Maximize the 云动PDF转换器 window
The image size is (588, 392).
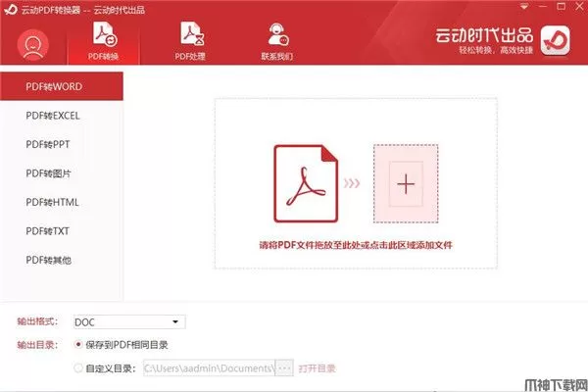point(561,7)
